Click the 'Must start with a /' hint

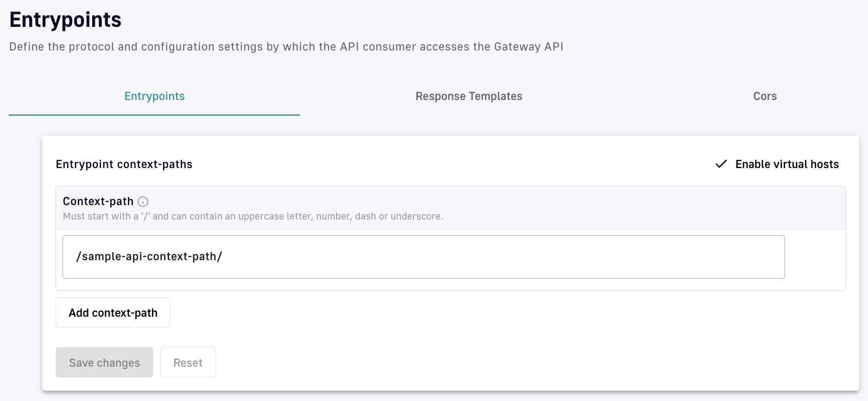click(252, 216)
